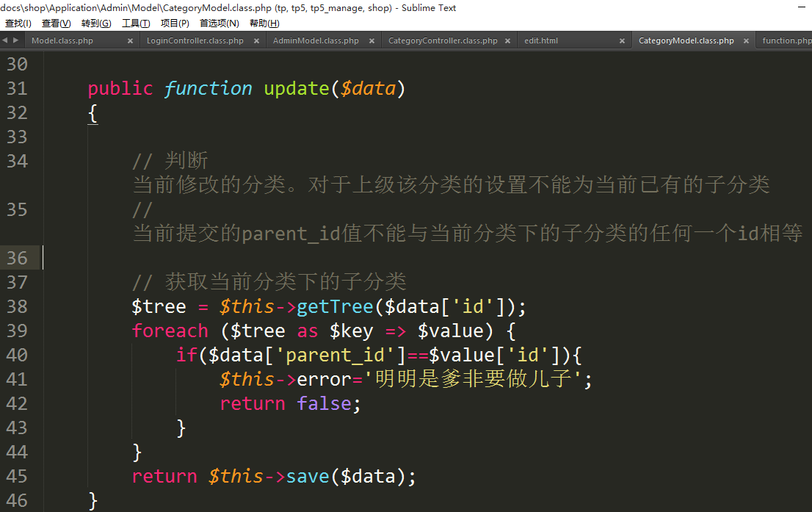The image size is (812, 512).
Task: Show the 项目(P) menu
Action: (x=175, y=24)
